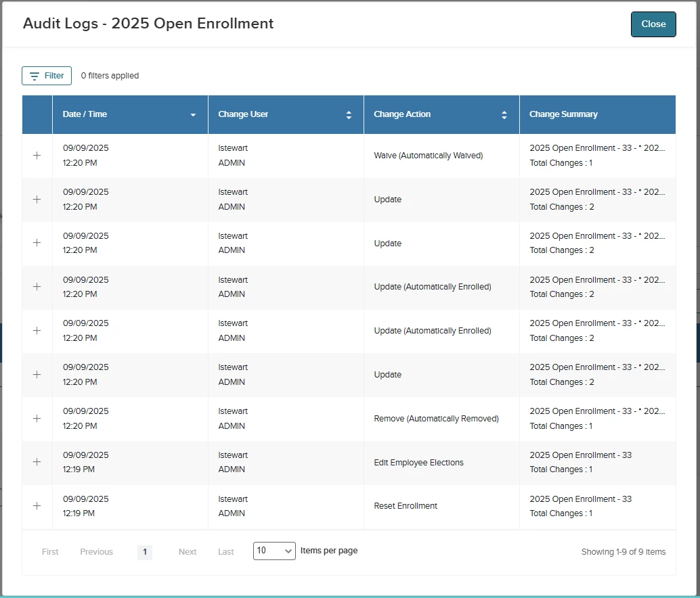Click the Remove (Automatically Removed) action text
Screen dimensions: 700x598
(436, 418)
